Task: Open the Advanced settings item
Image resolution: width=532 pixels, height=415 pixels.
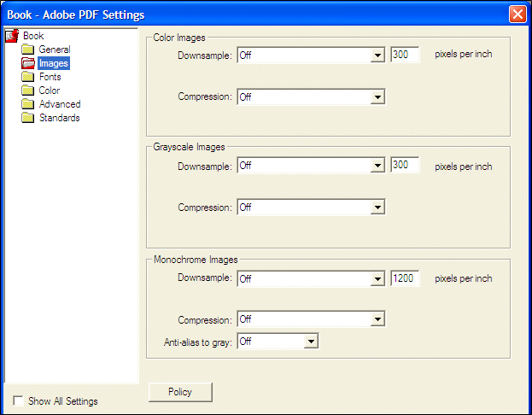Action: [x=60, y=104]
